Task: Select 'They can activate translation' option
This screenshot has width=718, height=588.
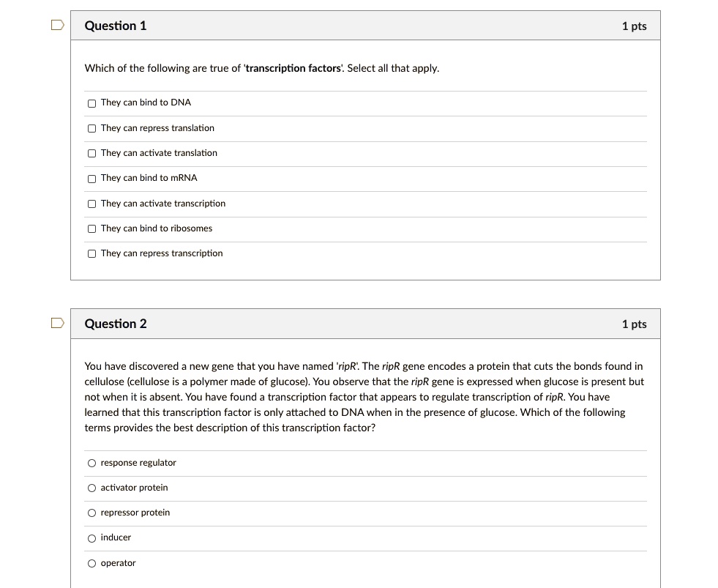Action: [x=91, y=154]
